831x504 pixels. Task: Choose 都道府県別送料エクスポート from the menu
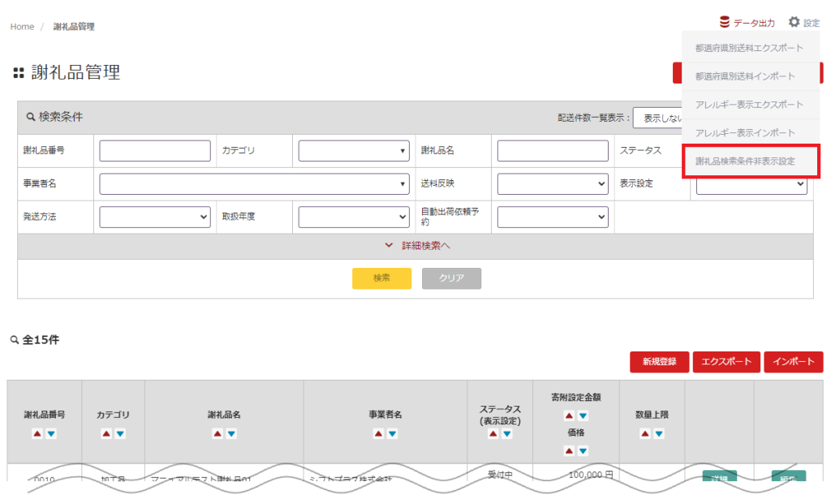[x=749, y=48]
